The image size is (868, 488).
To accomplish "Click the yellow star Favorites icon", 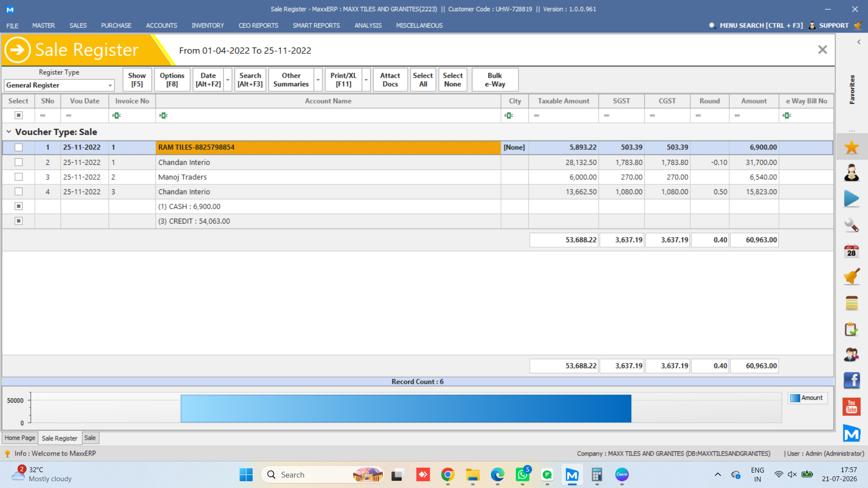I will 851,147.
